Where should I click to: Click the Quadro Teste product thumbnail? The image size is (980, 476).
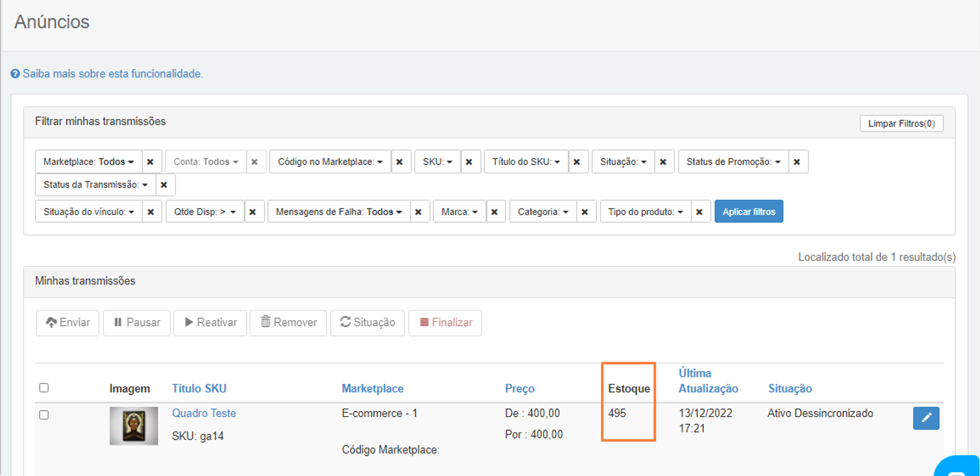click(x=134, y=426)
